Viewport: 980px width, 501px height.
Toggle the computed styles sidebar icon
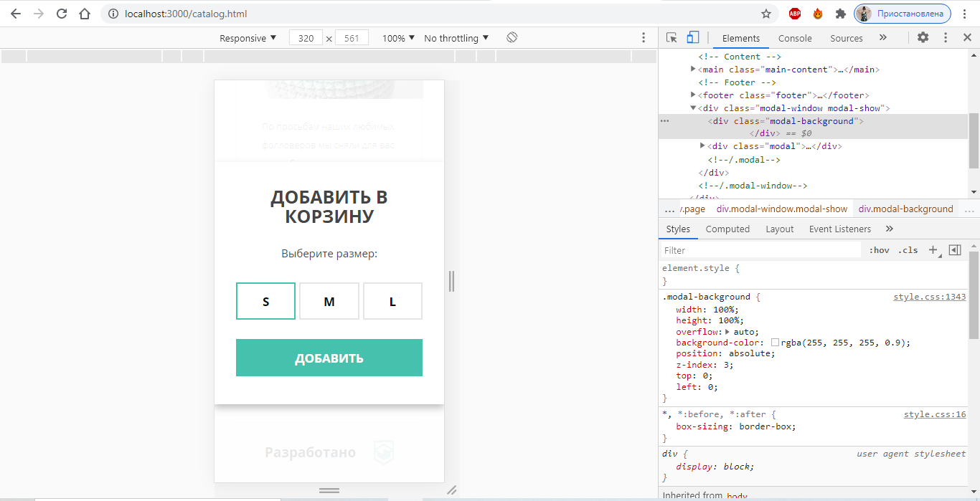(x=954, y=250)
